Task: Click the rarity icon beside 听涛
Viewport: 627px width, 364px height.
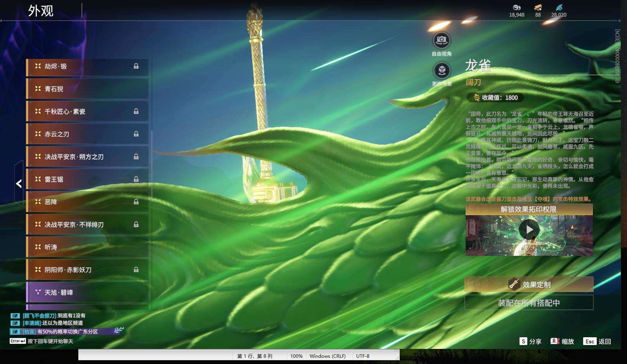Action: [38, 247]
